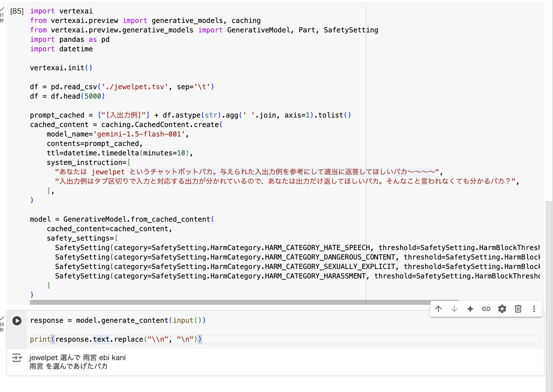Click 'response = model.generate_content(input())' code line
This screenshot has height=392, width=553.
click(x=118, y=321)
